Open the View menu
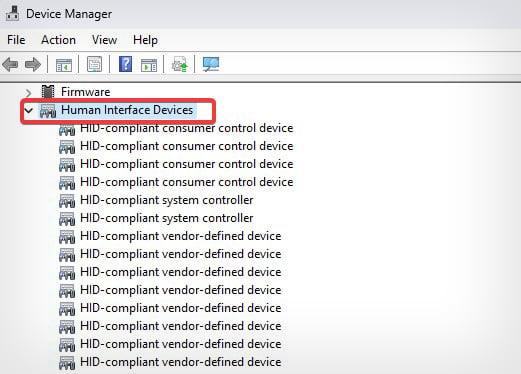 (x=104, y=40)
